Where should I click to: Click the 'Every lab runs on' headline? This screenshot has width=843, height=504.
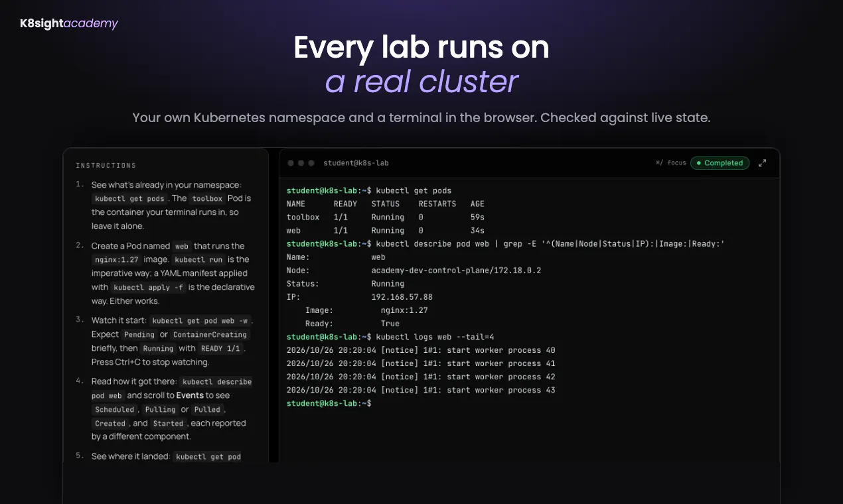click(421, 48)
